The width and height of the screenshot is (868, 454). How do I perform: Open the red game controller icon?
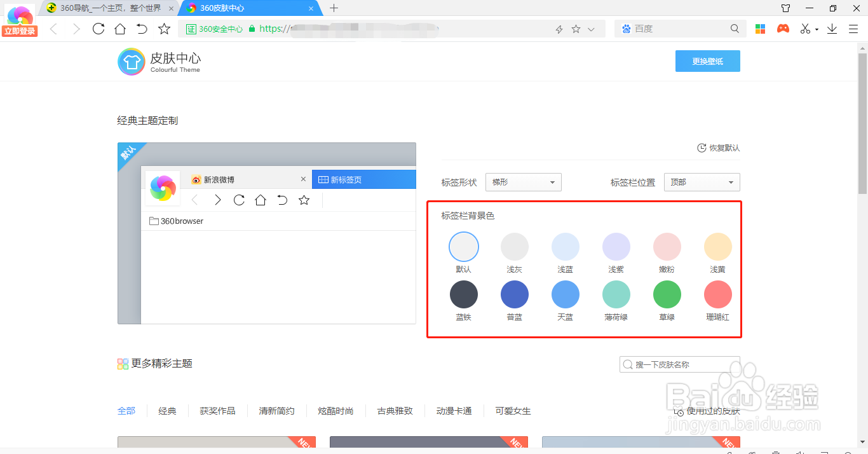(x=783, y=29)
